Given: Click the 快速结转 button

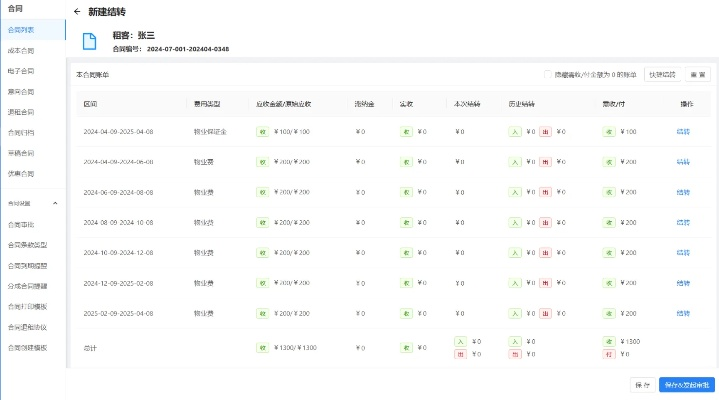Looking at the screenshot, I should (661, 74).
